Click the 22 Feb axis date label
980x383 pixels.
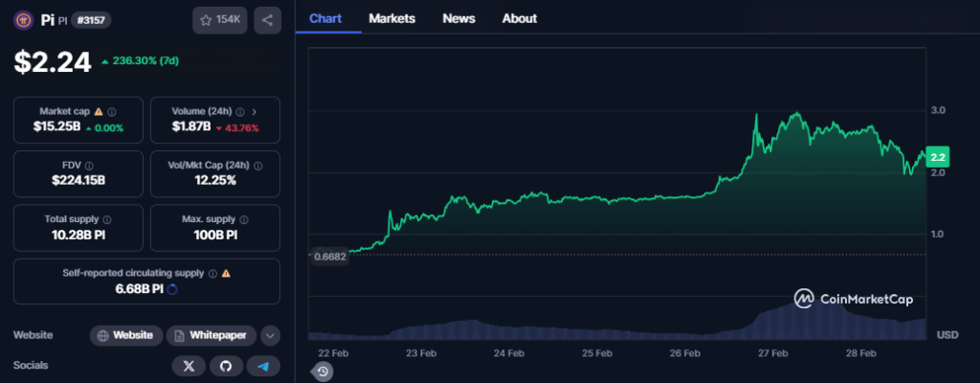pos(332,353)
